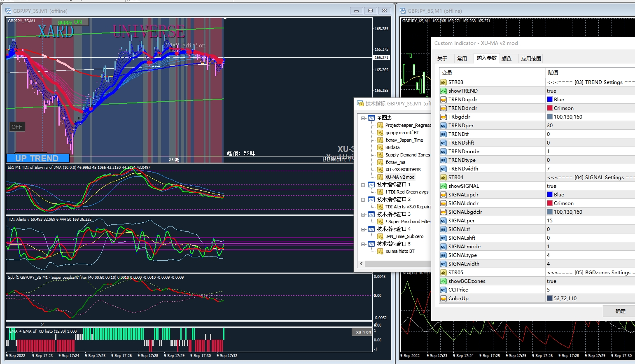Click the TRENDper integer variable icon

(443, 126)
